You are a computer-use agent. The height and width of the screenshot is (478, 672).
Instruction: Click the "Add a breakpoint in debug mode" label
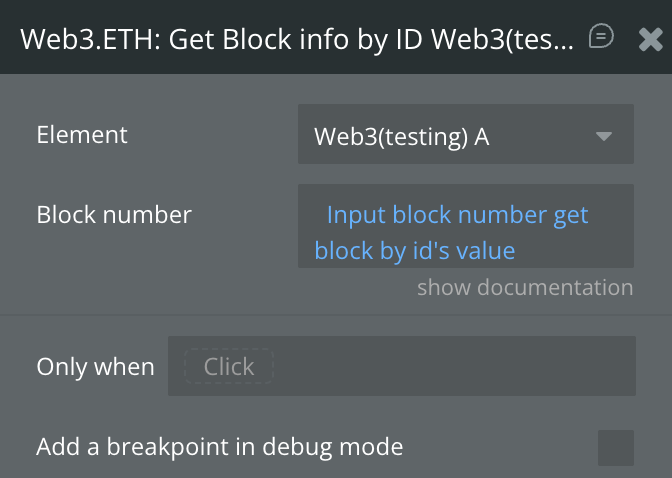click(x=219, y=447)
